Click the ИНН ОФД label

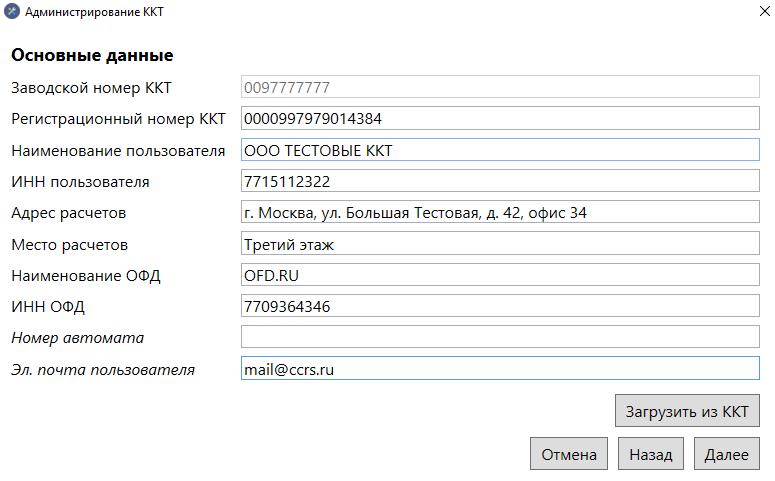pyautogui.click(x=48, y=307)
